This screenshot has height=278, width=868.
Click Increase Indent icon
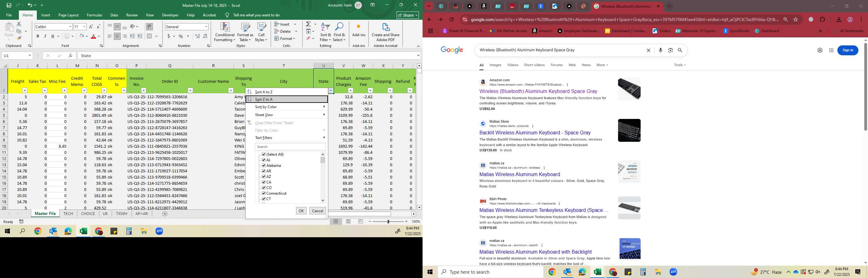[140, 36]
